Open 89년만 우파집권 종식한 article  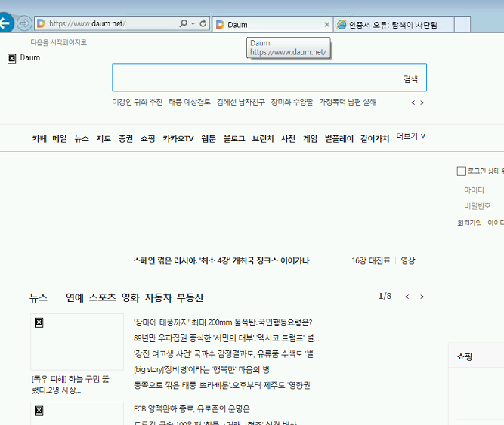click(x=227, y=338)
